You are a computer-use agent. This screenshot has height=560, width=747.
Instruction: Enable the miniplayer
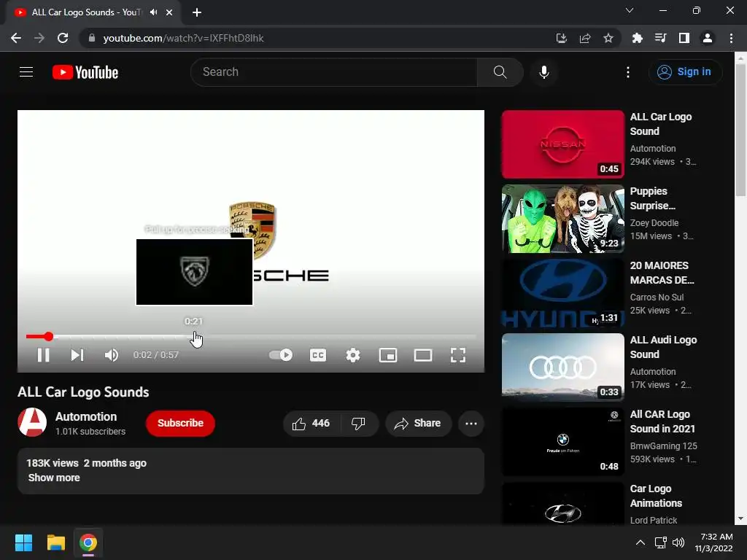pos(388,355)
